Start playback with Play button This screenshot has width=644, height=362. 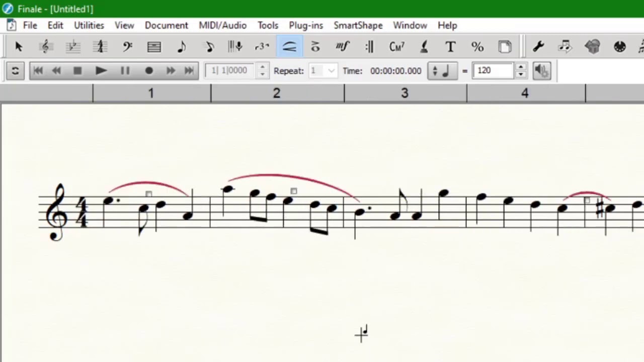pyautogui.click(x=101, y=71)
